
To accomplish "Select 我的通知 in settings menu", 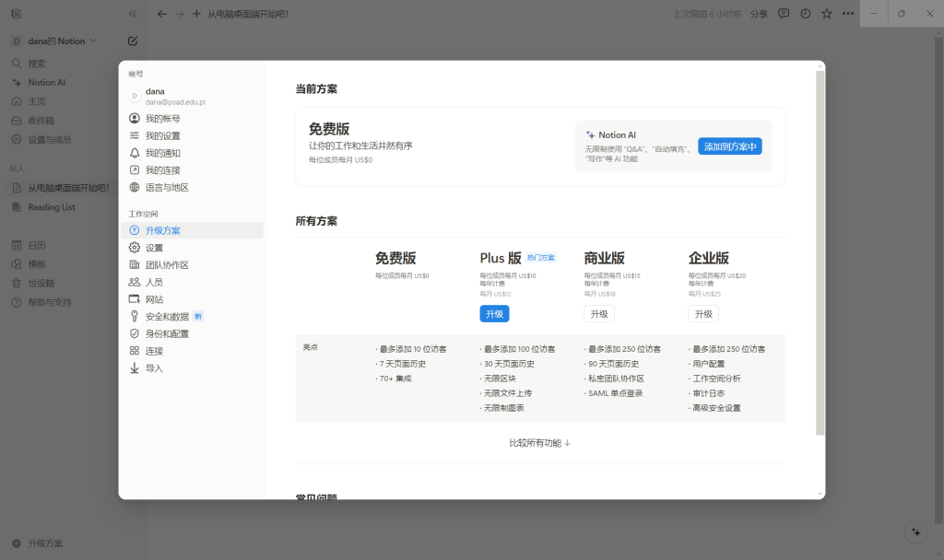I will pos(193,154).
